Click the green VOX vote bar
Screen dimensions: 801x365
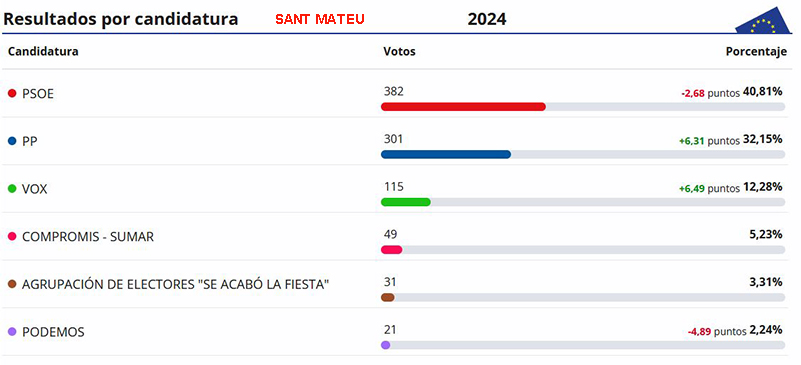pyautogui.click(x=406, y=202)
